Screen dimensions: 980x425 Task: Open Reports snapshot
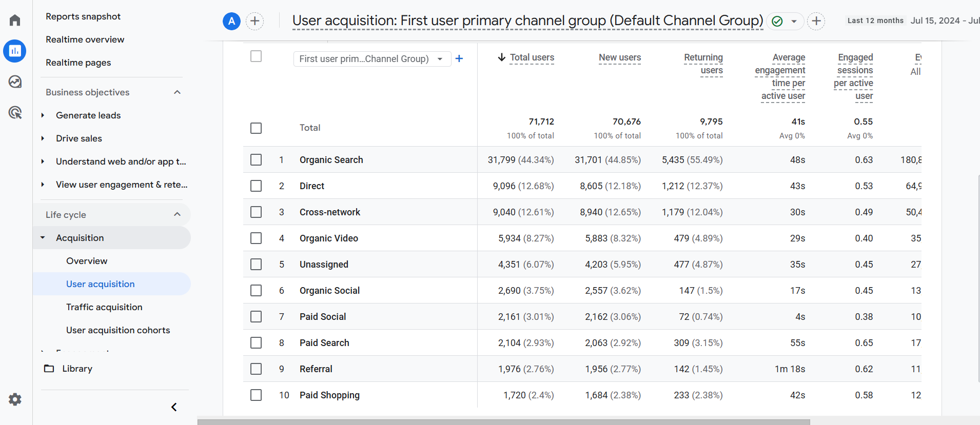(83, 16)
